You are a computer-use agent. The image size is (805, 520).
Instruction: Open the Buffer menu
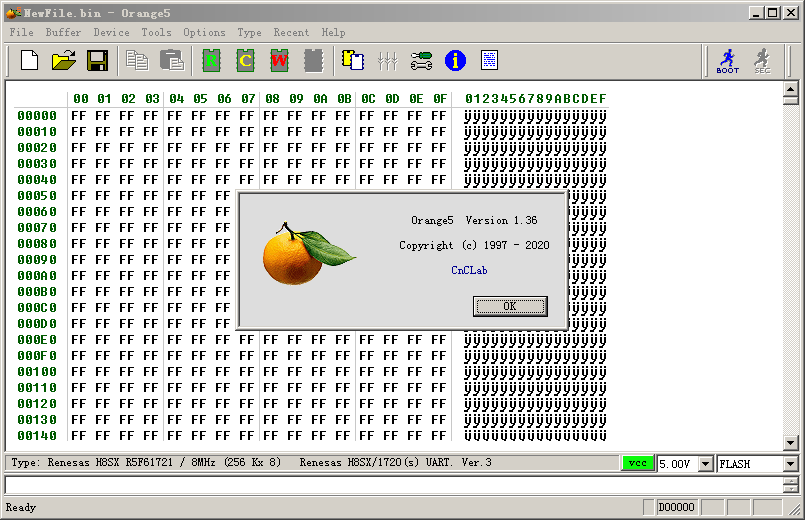coord(63,32)
